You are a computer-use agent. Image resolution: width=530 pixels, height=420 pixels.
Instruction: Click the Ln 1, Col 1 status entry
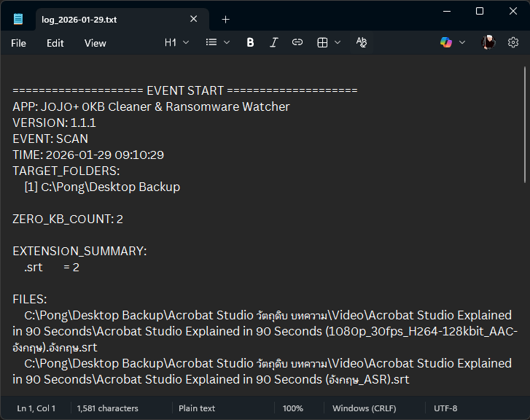pos(36,408)
